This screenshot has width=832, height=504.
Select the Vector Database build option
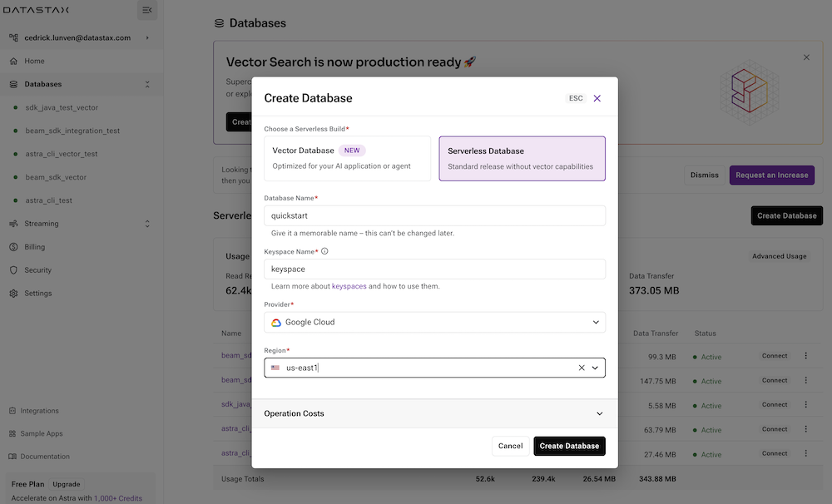coord(348,158)
